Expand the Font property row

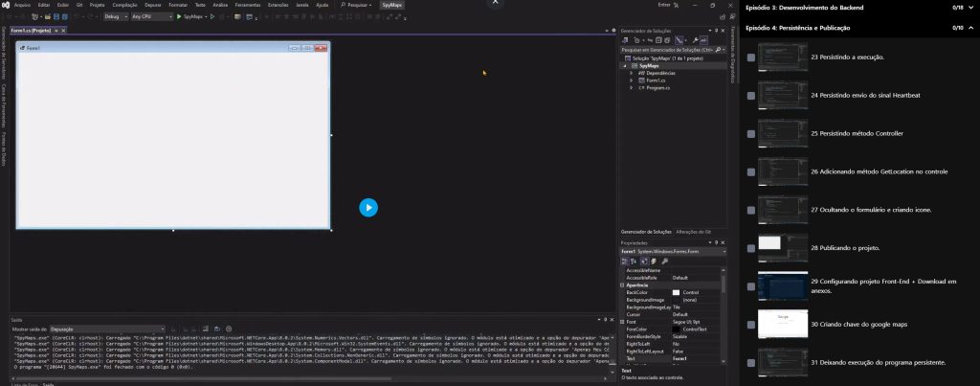622,322
